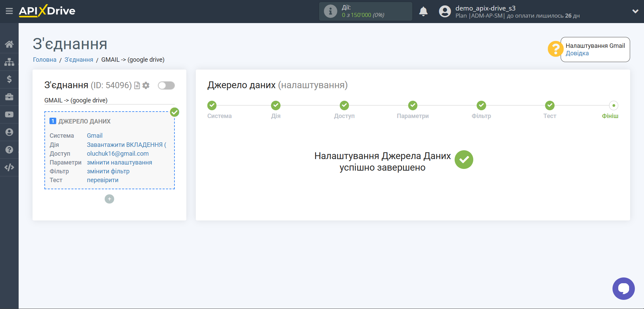
Task: Click the Gmail system link
Action: (95, 136)
